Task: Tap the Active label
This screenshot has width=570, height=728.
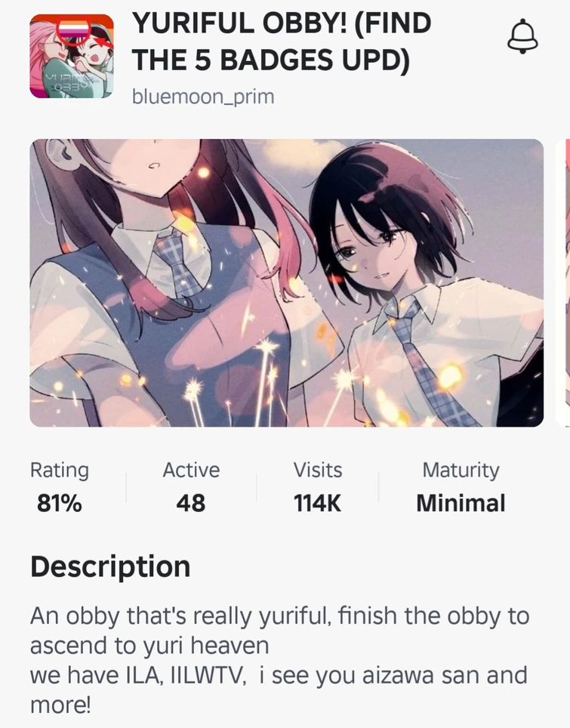Action: 191,470
